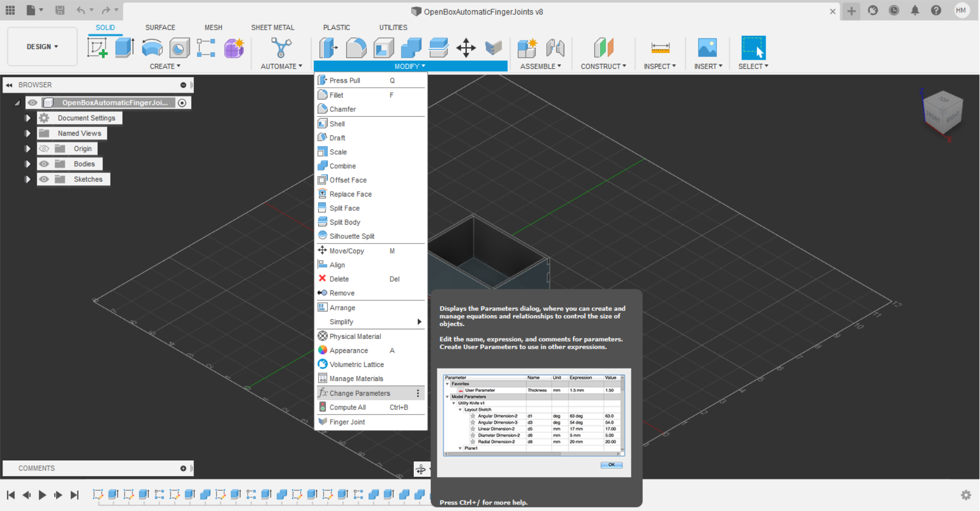
Task: Open Change Parameters
Action: pos(359,393)
